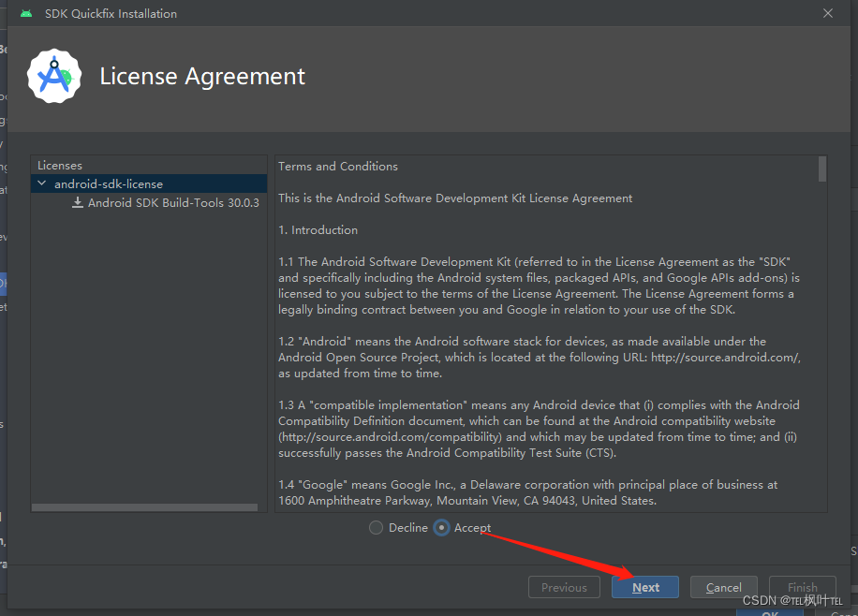858x616 pixels.
Task: Click the horizontal scrollbar under Licenses list
Action: pyautogui.click(x=144, y=507)
